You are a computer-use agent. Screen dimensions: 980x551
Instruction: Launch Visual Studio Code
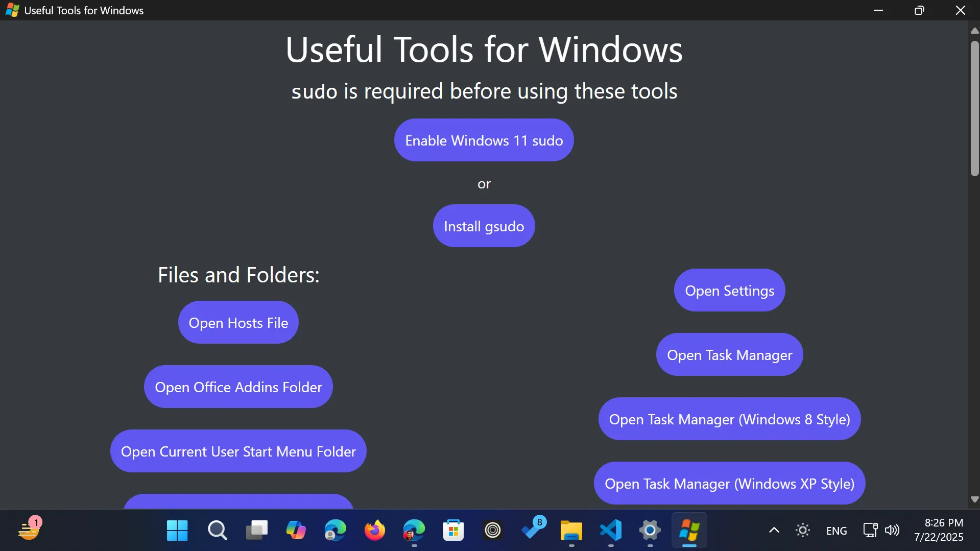coord(611,530)
